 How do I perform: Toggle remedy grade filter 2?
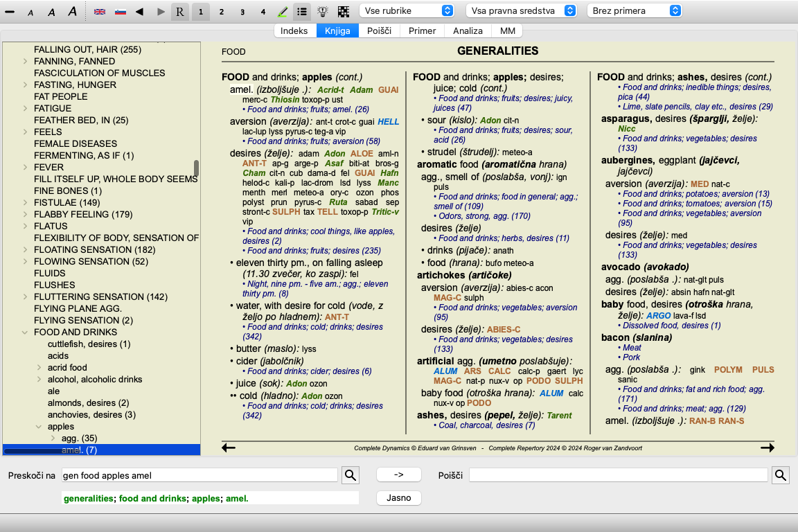[221, 12]
